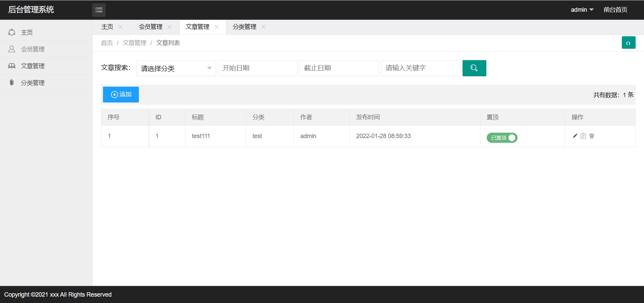644x303 pixels.
Task: Toggle the 已置顶 switch off
Action: (x=502, y=138)
